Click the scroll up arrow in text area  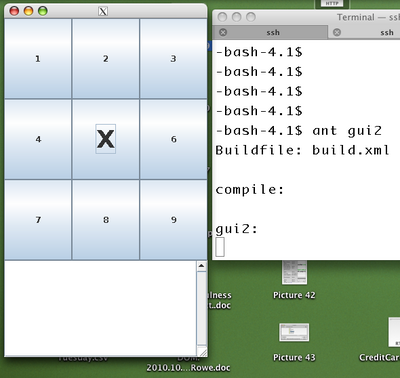(x=201, y=266)
